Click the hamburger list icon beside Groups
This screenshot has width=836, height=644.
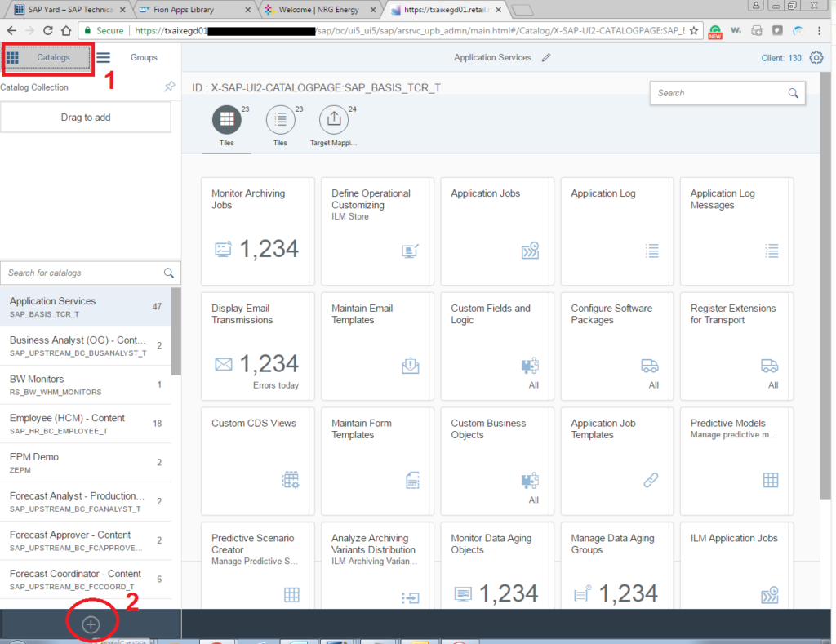[104, 58]
